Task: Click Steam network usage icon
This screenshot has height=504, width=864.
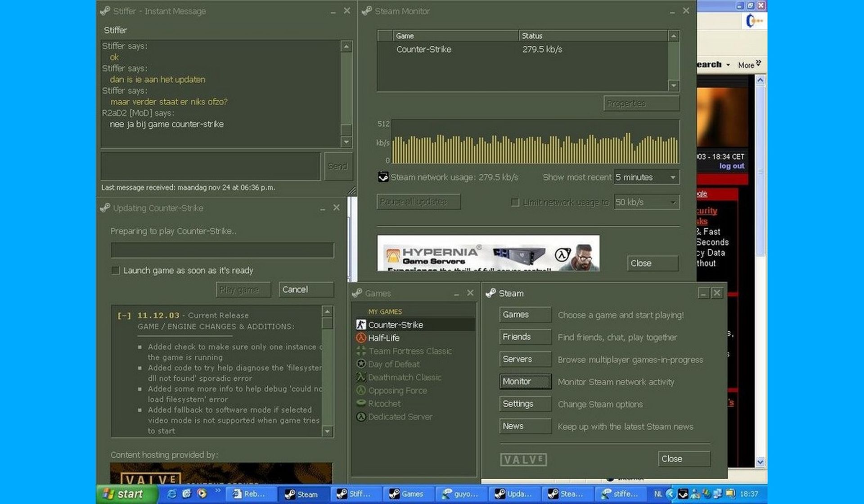Action: point(383,177)
